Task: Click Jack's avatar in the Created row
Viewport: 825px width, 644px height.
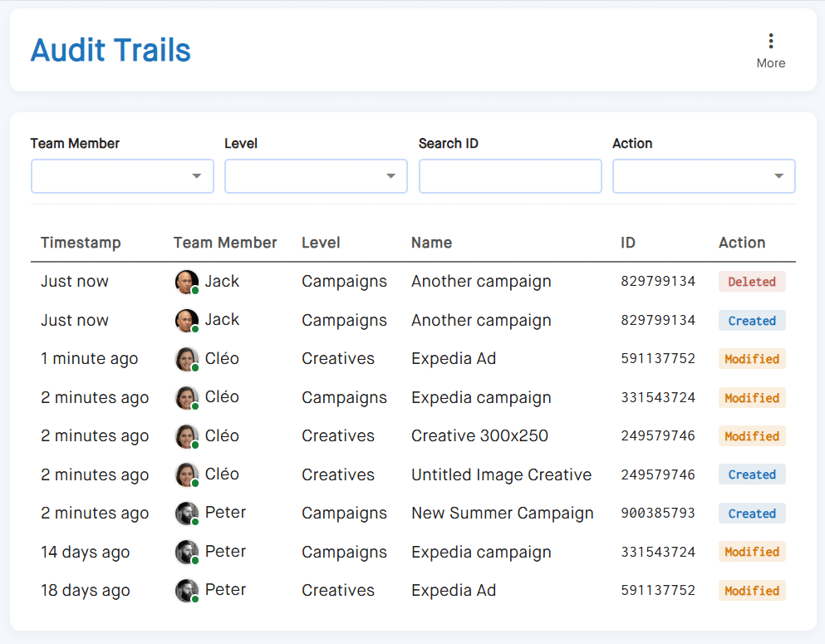Action: [x=187, y=320]
